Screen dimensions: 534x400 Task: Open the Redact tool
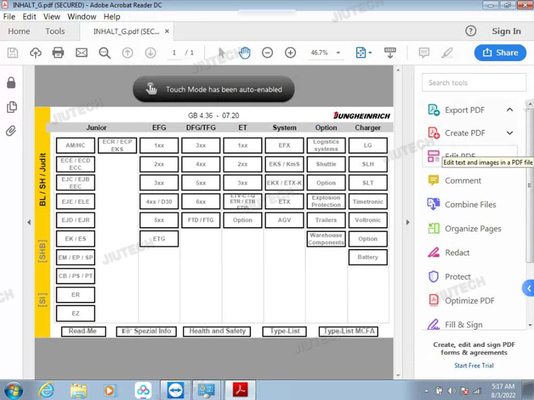(449, 253)
